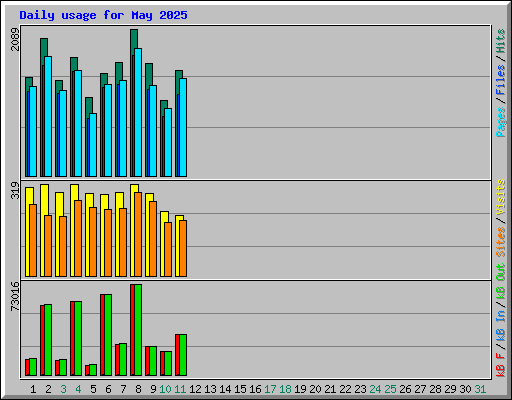Click day 22 on the x-axis
This screenshot has height=400, width=512.
tap(345, 389)
